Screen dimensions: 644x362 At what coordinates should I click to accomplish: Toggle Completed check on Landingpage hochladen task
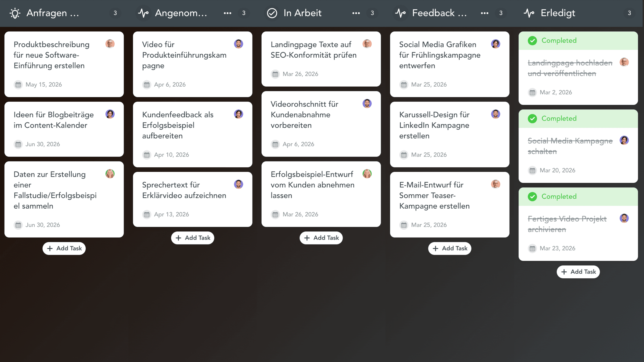532,41
